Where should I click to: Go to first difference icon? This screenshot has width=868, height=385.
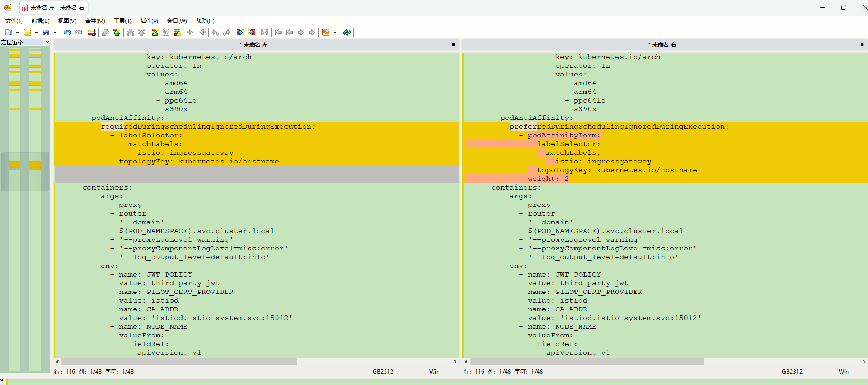155,32
